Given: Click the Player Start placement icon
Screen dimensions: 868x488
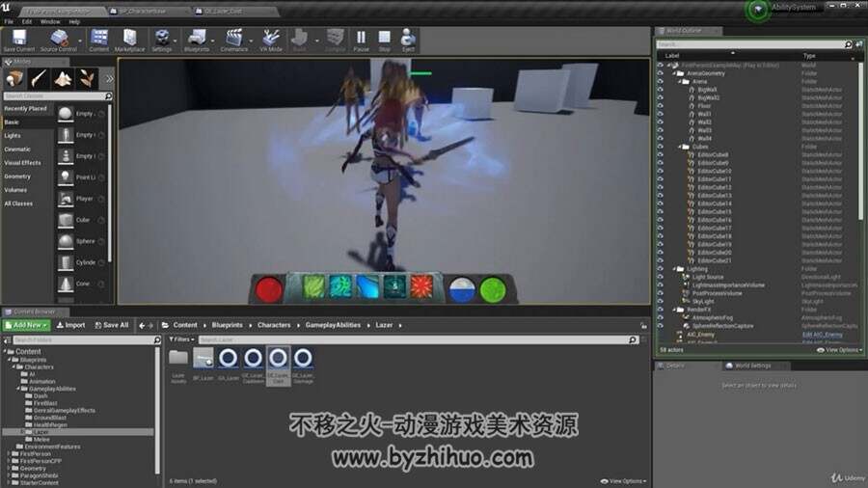Looking at the screenshot, I should click(x=66, y=199).
